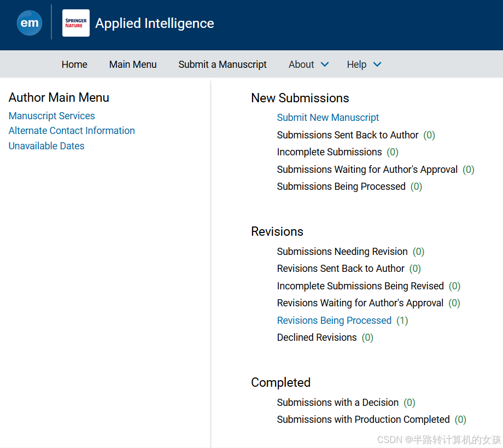
Task: Click the Submit New Manuscript link
Action: (328, 117)
